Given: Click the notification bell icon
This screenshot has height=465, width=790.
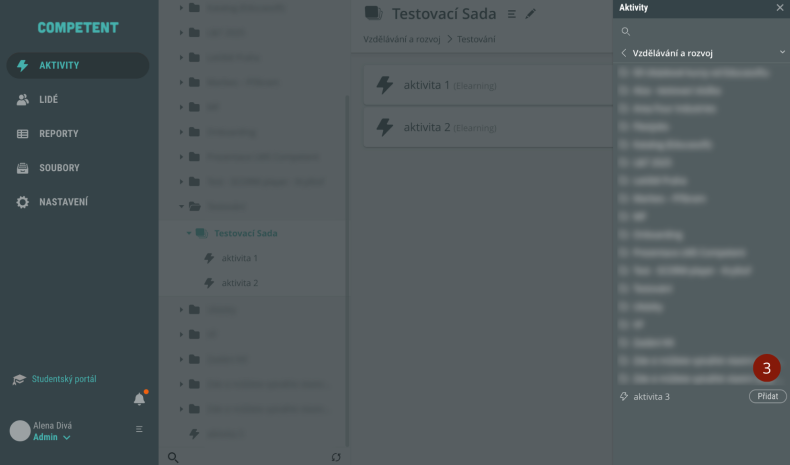Looking at the screenshot, I should click(139, 399).
